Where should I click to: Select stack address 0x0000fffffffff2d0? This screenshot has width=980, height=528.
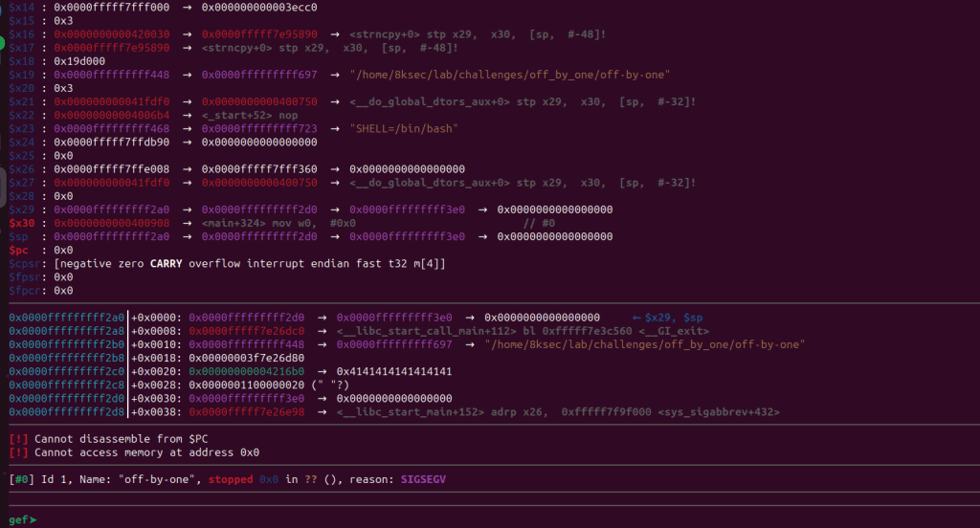66,398
